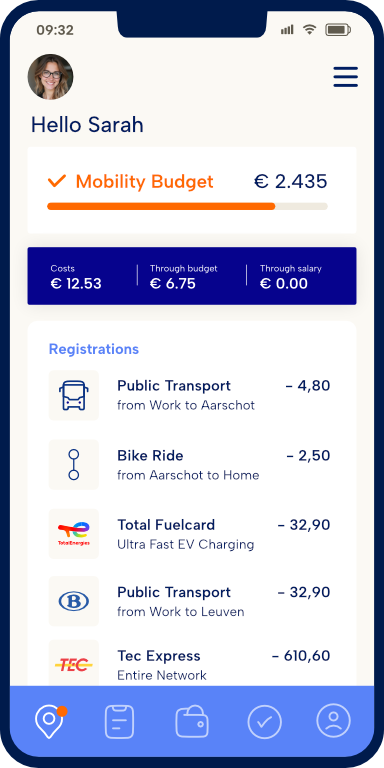Click the orange Mobility Budget checkmark
The width and height of the screenshot is (384, 768).
pos(57,182)
